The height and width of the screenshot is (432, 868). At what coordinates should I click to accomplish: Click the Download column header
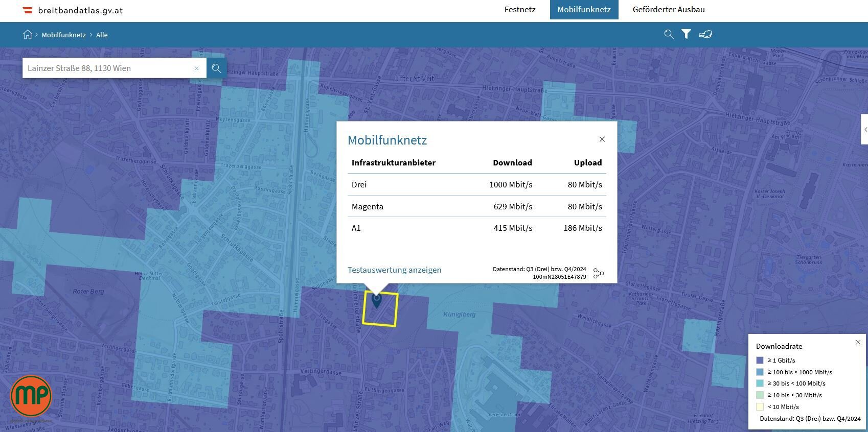point(512,162)
